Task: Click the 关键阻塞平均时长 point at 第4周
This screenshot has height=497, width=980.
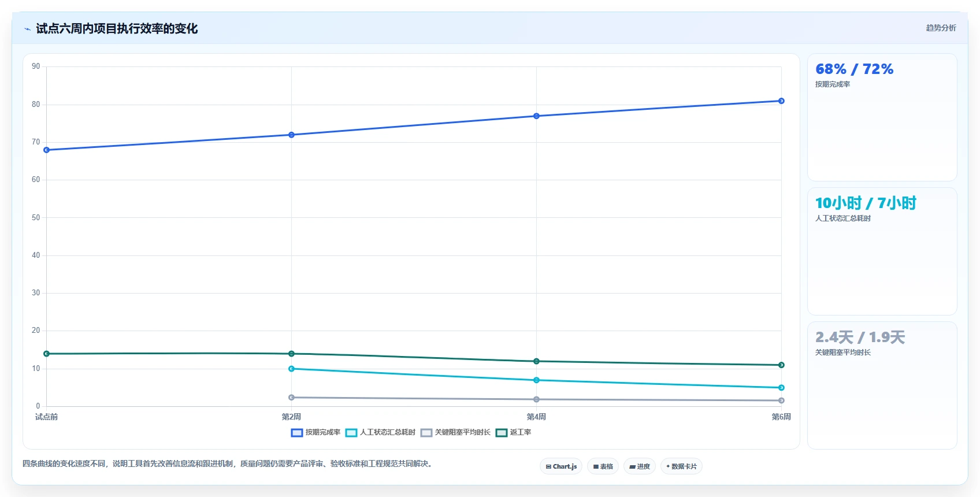Action: pos(536,399)
